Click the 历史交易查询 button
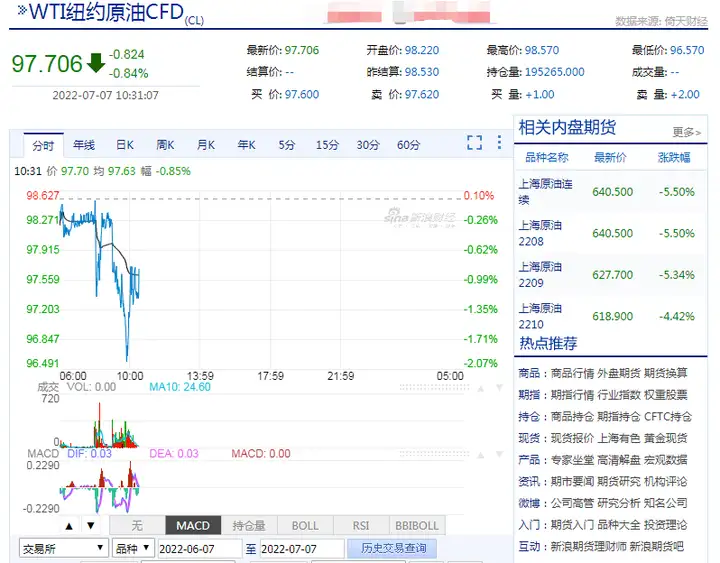This screenshot has width=720, height=563. [x=393, y=548]
